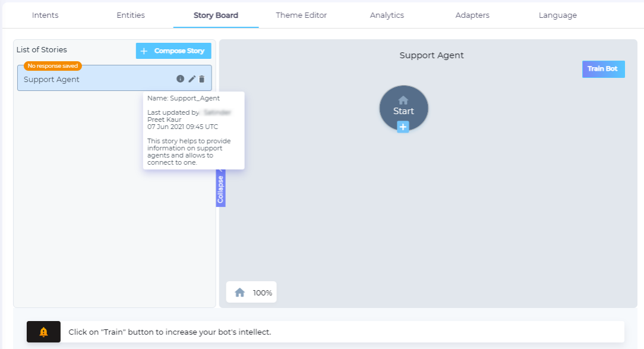Select the Story Board tab
This screenshot has width=644, height=349.
[x=216, y=15]
